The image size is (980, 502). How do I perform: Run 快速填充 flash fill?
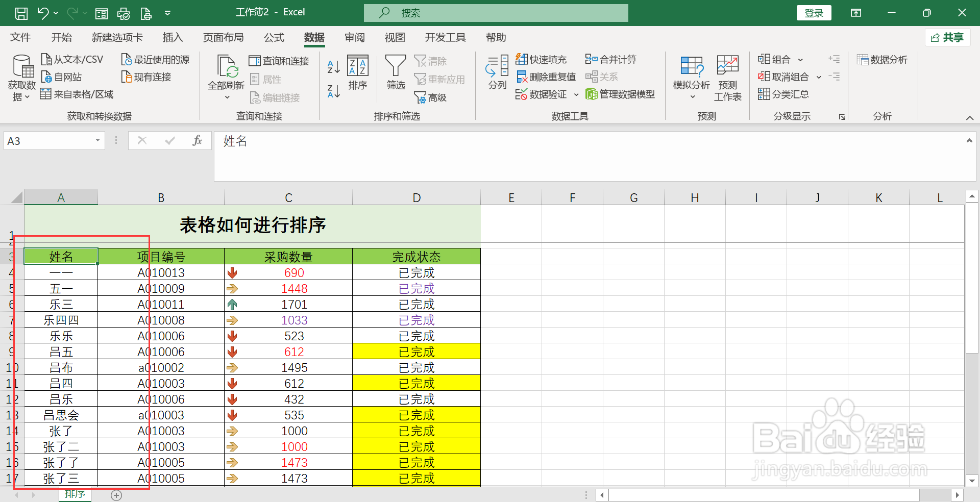point(542,59)
